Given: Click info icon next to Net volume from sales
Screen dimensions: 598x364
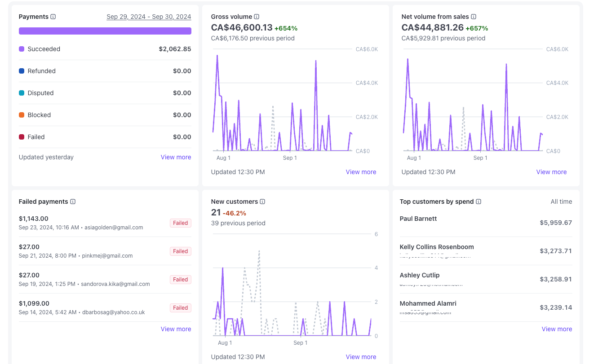Looking at the screenshot, I should (x=474, y=17).
